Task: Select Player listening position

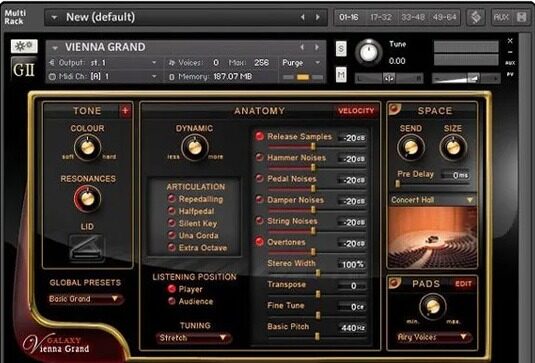Action: pyautogui.click(x=171, y=289)
